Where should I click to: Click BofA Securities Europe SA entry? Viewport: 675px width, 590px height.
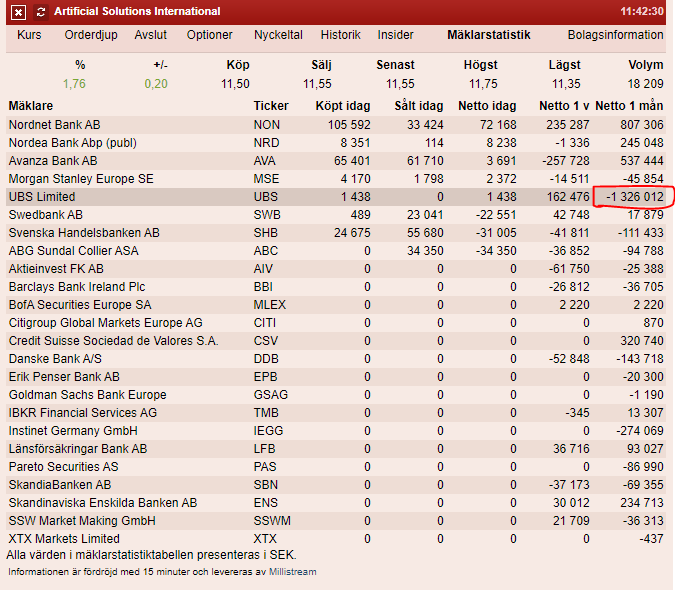[80, 305]
